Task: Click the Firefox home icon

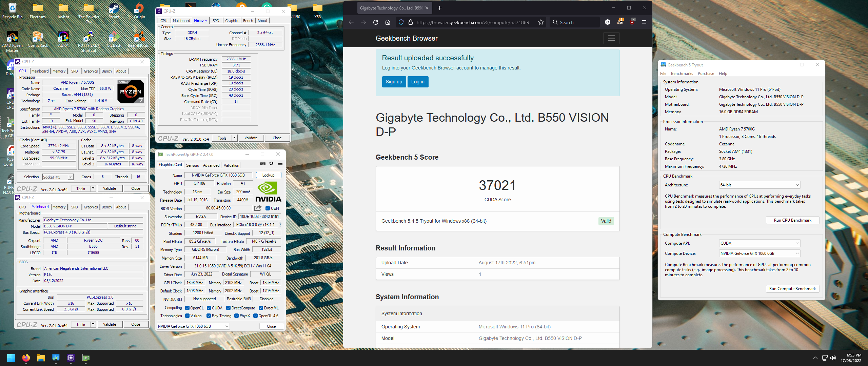Action: coord(388,22)
